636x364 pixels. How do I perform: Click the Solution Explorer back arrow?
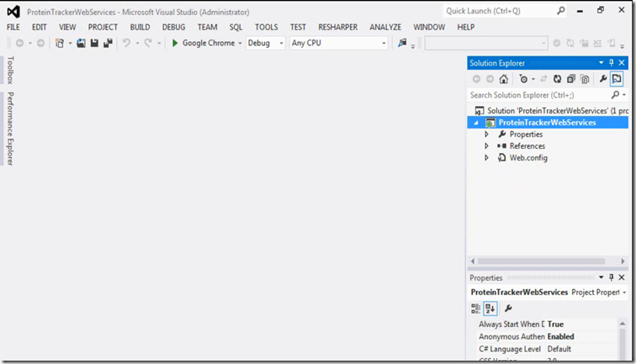477,79
